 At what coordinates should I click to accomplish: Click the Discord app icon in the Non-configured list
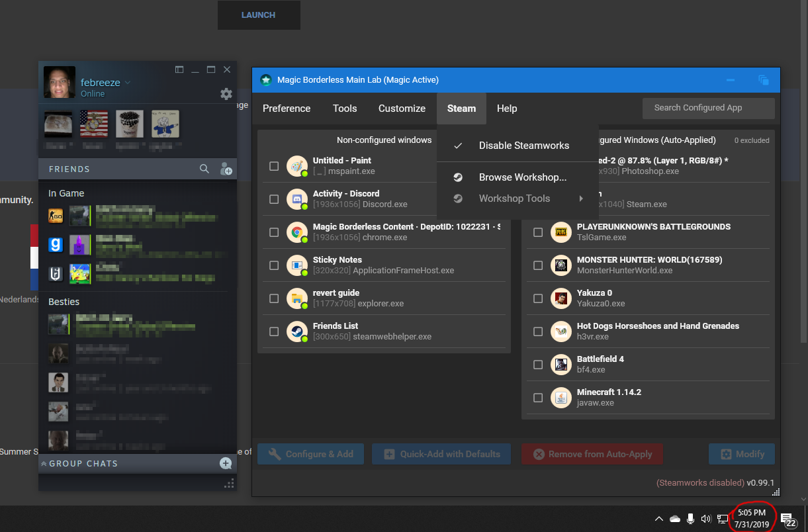point(297,199)
